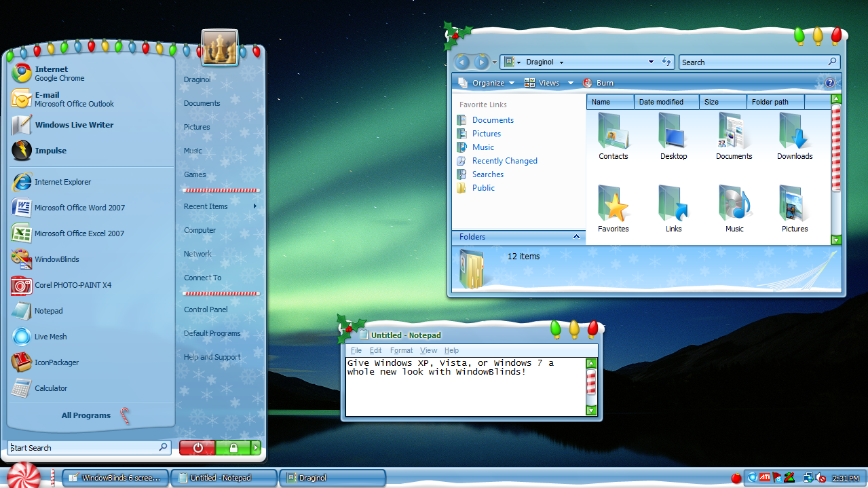Open the Organize dropdown menu

click(x=488, y=82)
